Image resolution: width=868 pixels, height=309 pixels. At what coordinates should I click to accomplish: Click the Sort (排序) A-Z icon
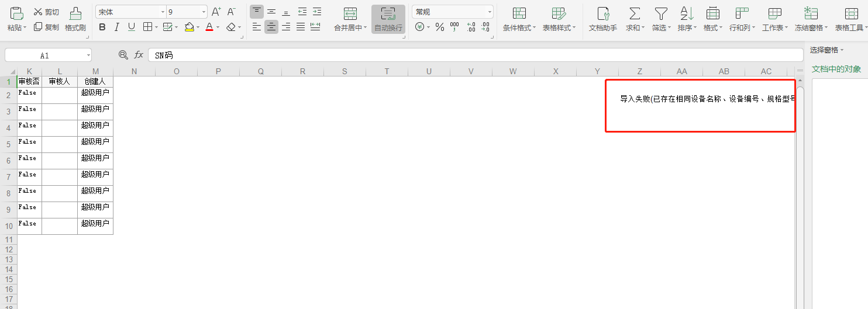pos(687,13)
